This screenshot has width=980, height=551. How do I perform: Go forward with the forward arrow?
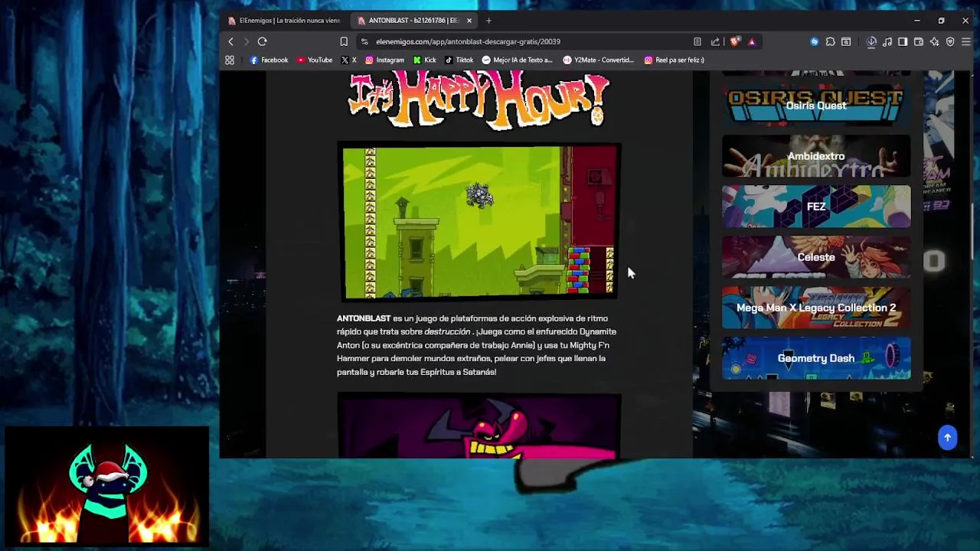point(246,41)
